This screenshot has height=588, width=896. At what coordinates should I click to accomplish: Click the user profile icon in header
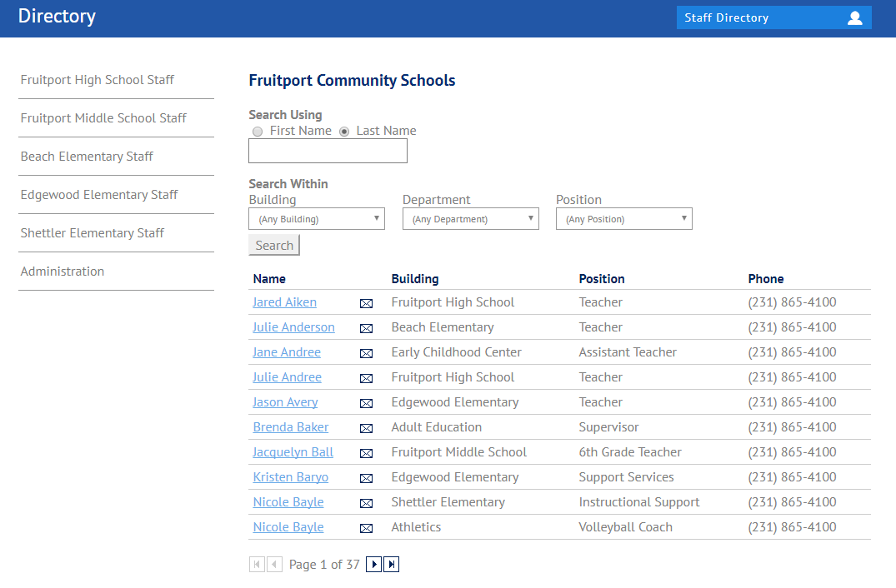[x=854, y=17]
